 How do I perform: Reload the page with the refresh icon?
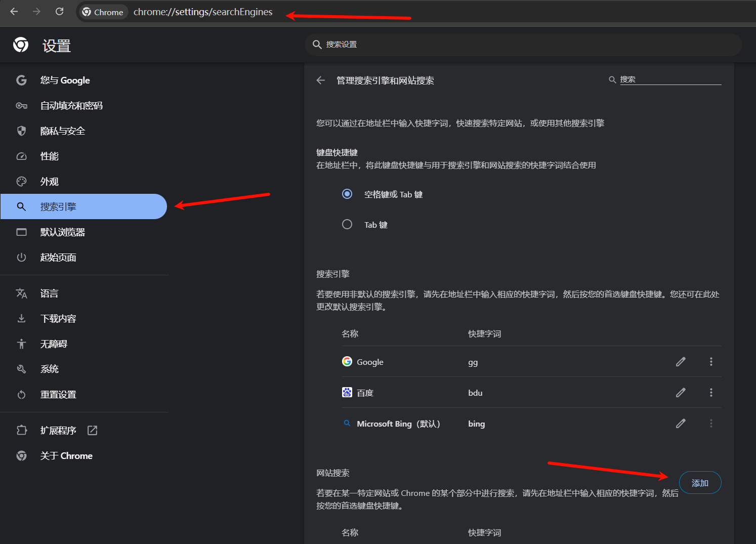[x=59, y=12]
